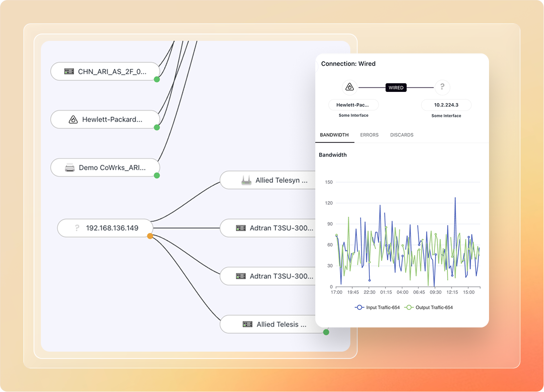Click the router icon on Allied Telesyn node

point(246,180)
